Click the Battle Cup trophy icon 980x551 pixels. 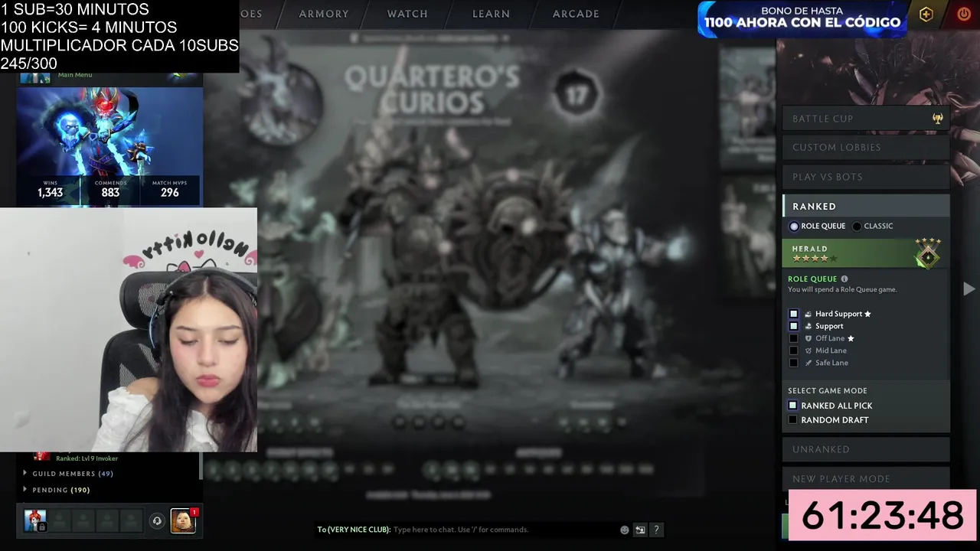(x=937, y=119)
